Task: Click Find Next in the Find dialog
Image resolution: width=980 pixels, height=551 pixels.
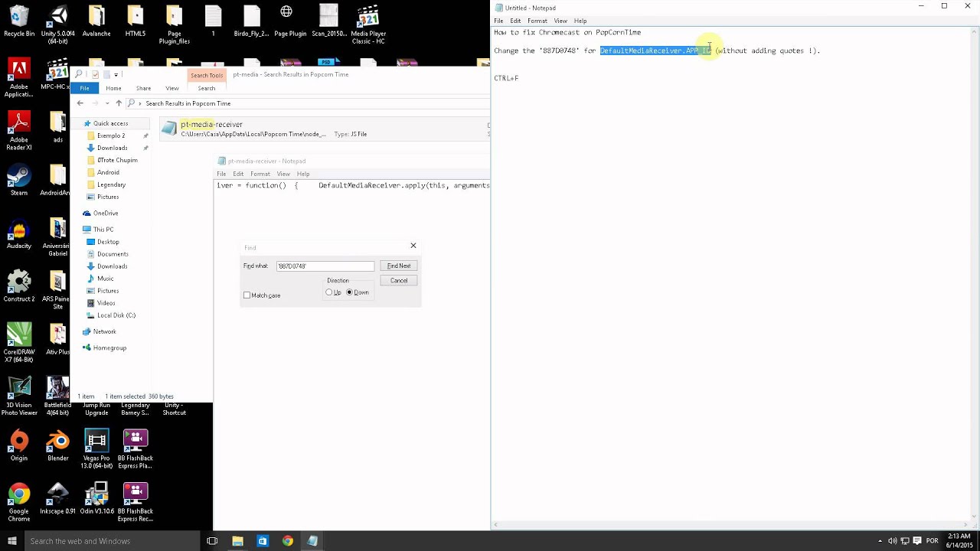Action: coord(399,266)
